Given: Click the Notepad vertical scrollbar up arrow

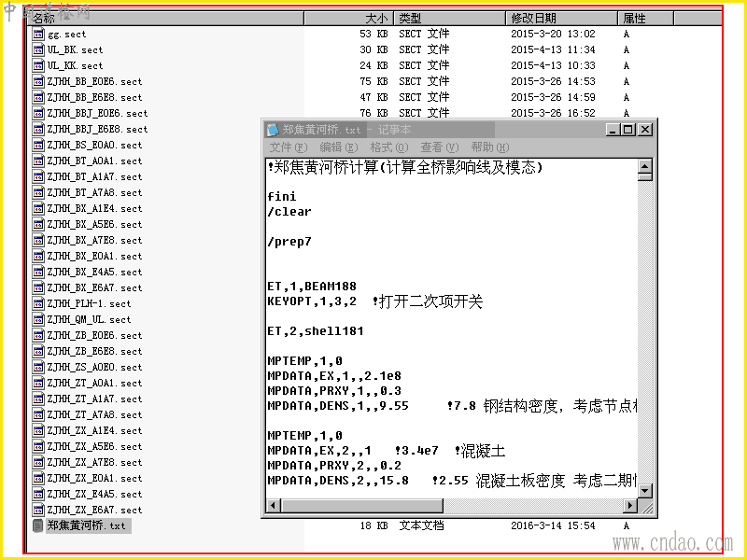Looking at the screenshot, I should tap(644, 166).
